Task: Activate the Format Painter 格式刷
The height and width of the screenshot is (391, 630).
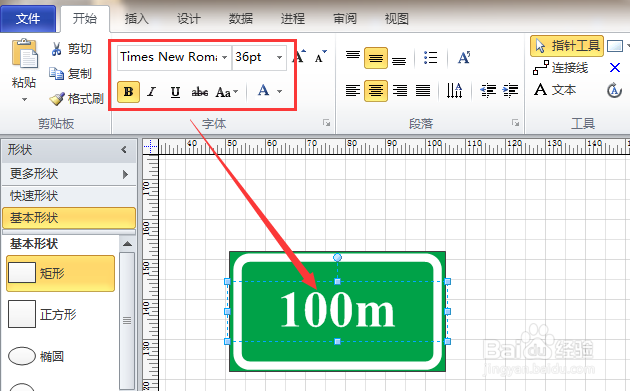Action: pyautogui.click(x=76, y=98)
